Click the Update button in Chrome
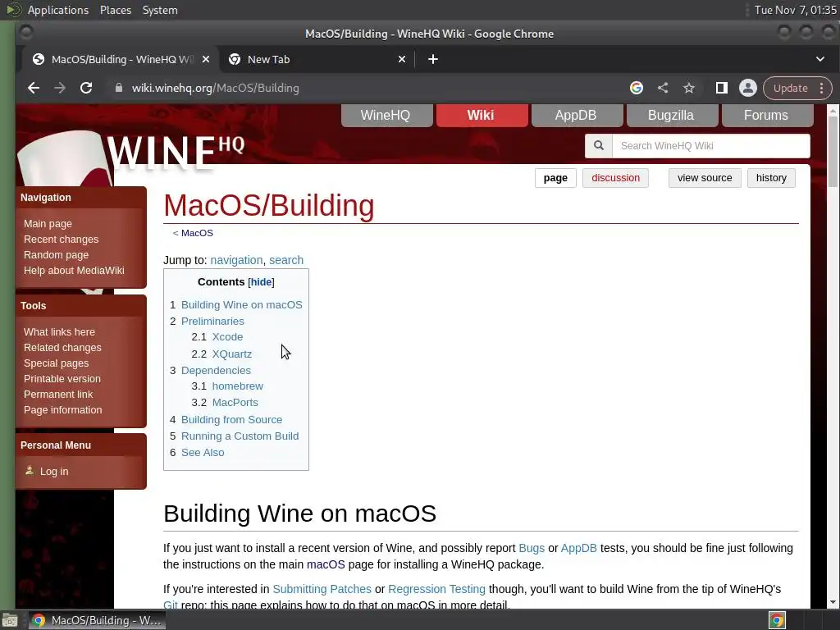Screen dimensions: 840x630 coord(790,89)
